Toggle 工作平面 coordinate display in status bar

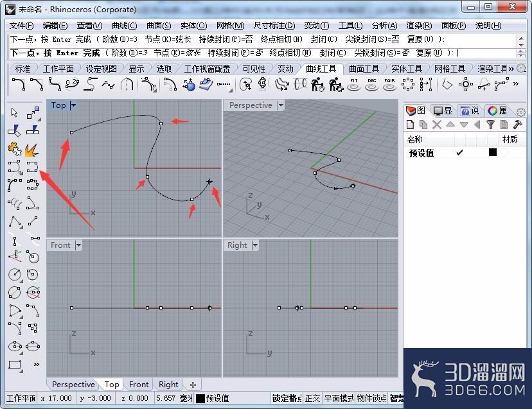21,398
